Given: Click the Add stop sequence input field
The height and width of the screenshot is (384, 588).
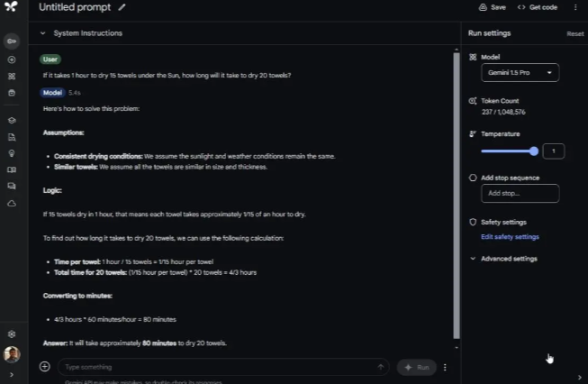Looking at the screenshot, I should 520,193.
